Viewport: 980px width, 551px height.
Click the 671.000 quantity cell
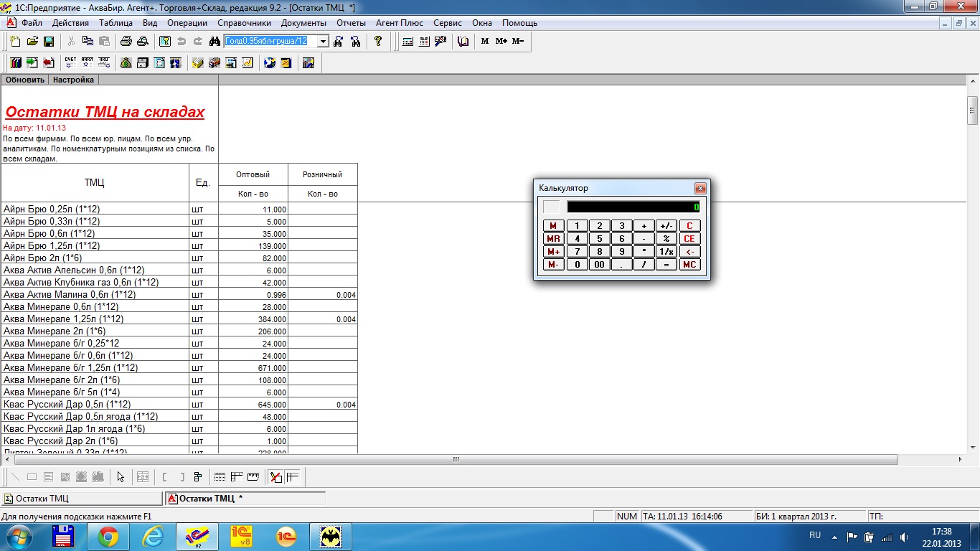coord(253,368)
